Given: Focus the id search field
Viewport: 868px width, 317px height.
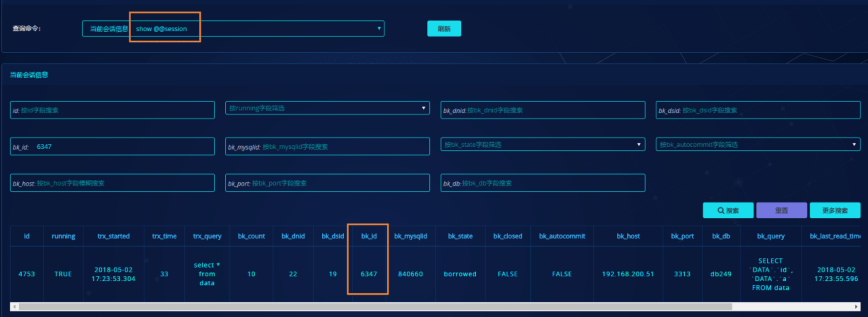Looking at the screenshot, I should [x=112, y=110].
